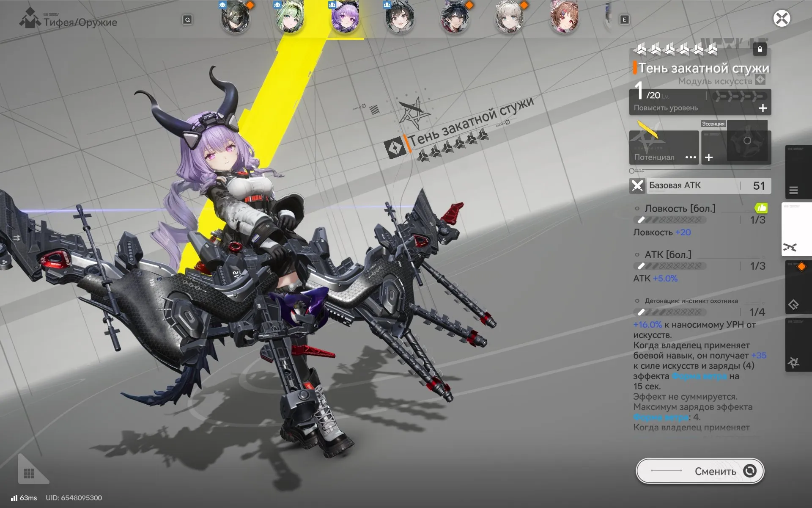
Task: Click the Сменить weapon button
Action: click(x=700, y=471)
